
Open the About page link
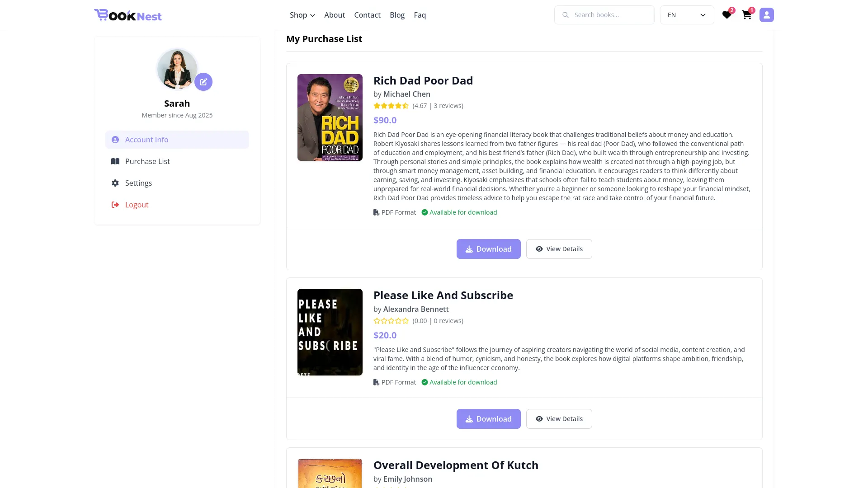click(x=335, y=15)
